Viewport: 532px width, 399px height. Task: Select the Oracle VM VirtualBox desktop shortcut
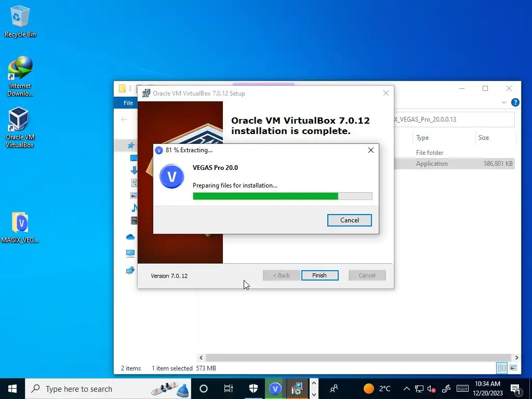click(20, 128)
